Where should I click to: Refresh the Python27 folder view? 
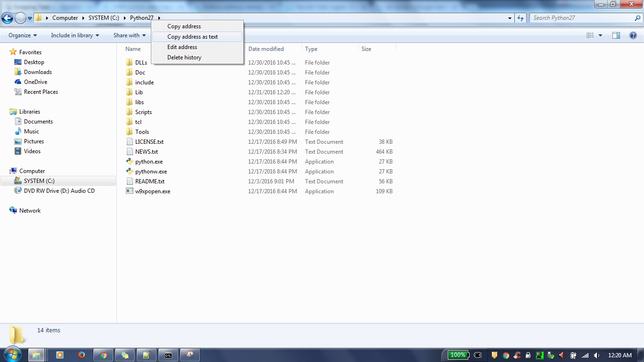[x=520, y=18]
